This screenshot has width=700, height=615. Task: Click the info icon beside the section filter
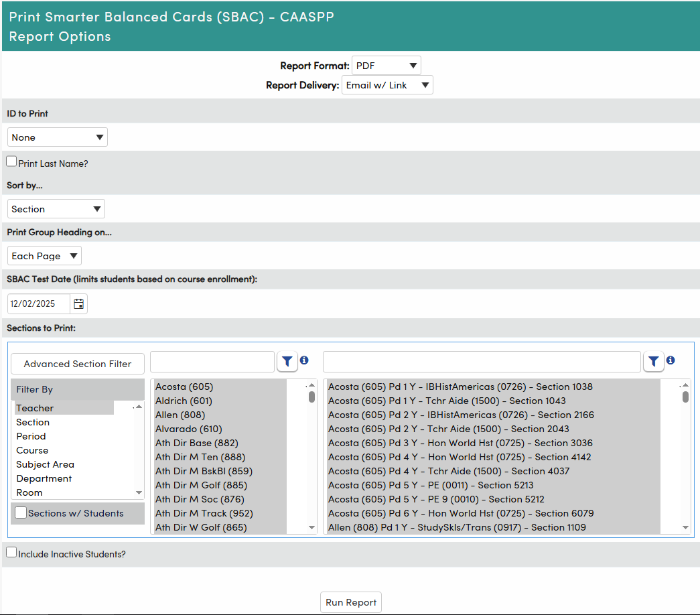[x=671, y=360]
